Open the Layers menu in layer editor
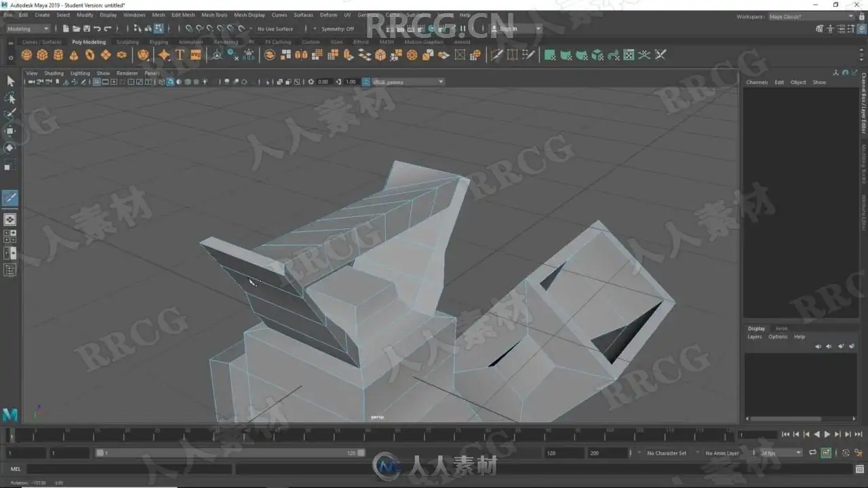 tap(755, 337)
